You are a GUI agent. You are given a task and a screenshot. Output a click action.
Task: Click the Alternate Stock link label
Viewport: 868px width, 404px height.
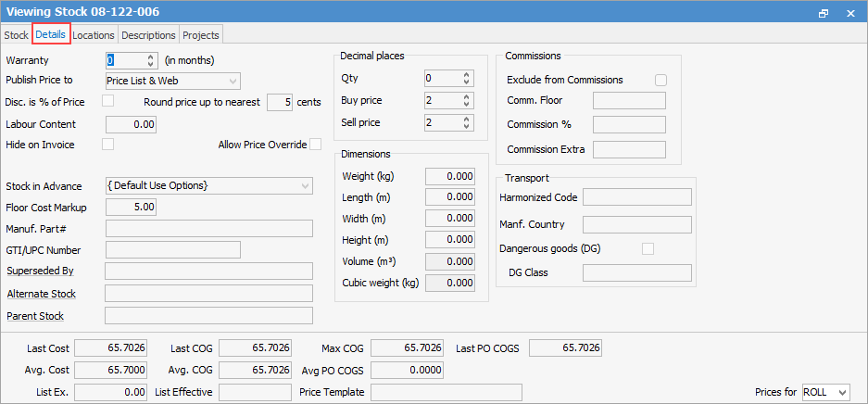point(41,294)
